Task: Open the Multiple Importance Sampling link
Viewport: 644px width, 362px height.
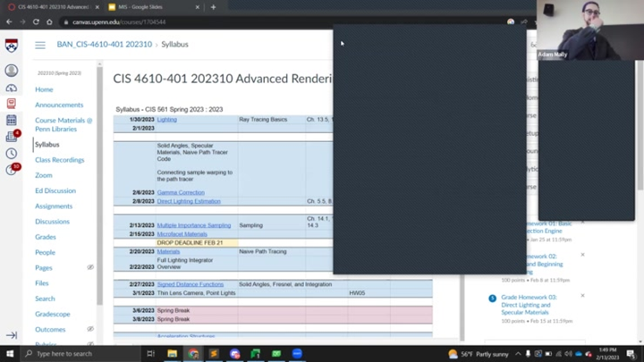Action: (x=193, y=225)
